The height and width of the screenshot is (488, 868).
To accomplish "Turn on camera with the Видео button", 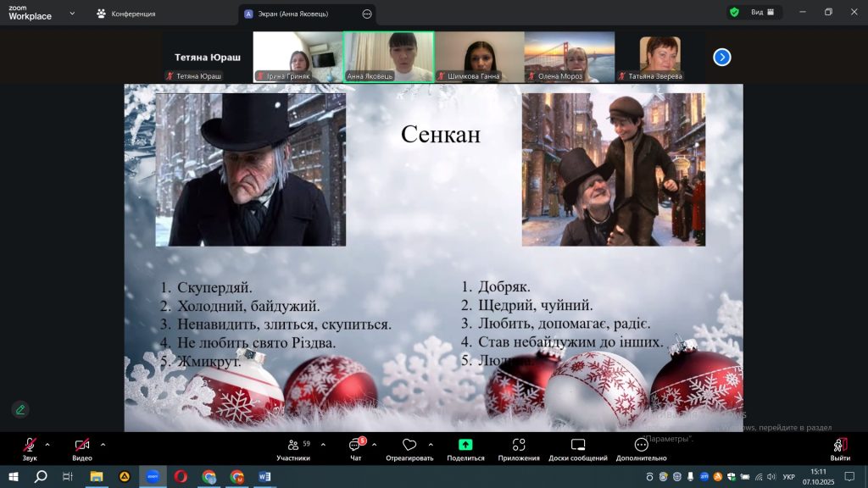I will pyautogui.click(x=82, y=445).
